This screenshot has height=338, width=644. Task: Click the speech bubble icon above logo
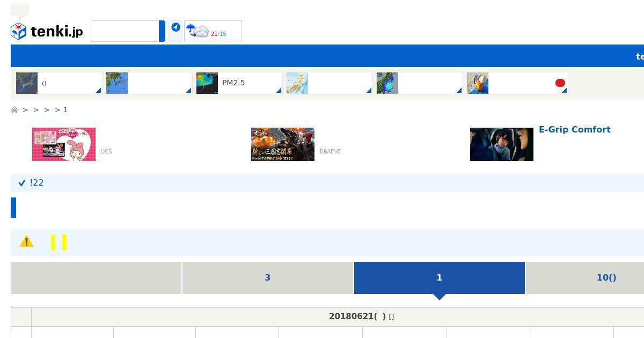pyautogui.click(x=20, y=10)
